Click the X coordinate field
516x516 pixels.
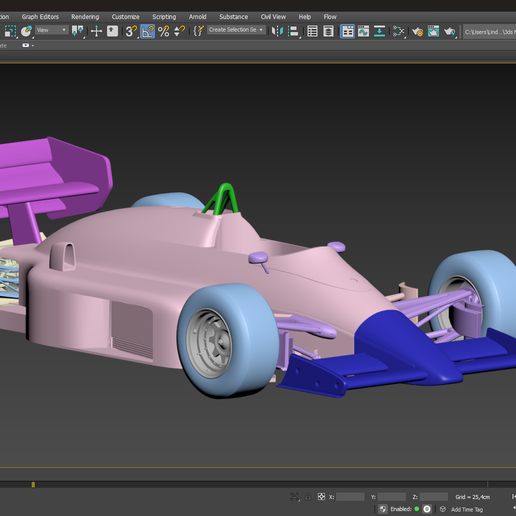[x=350, y=497]
